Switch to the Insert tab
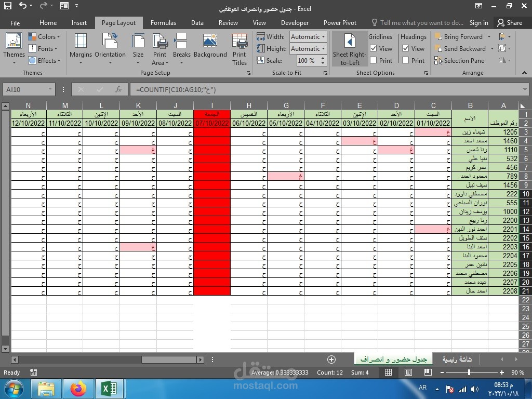 click(79, 23)
